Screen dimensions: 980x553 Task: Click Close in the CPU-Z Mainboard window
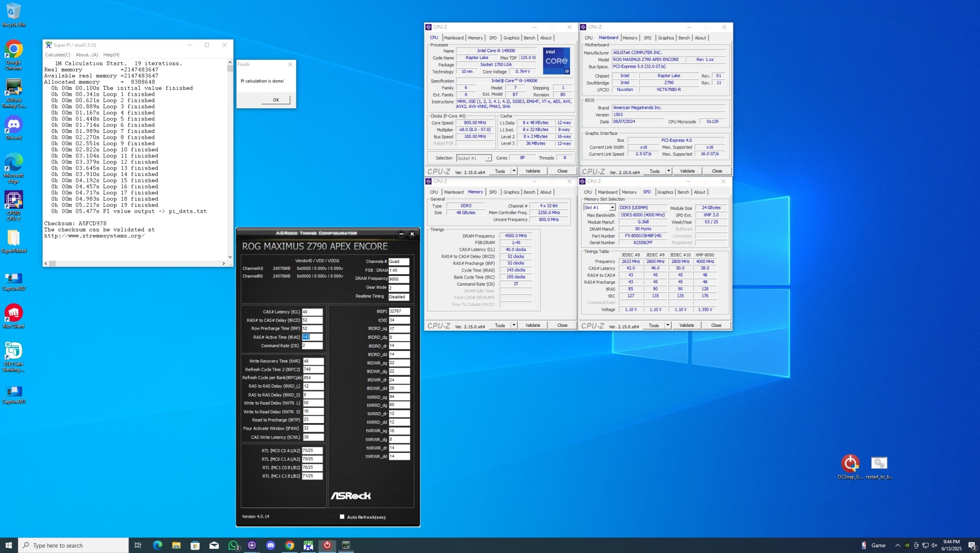click(717, 171)
